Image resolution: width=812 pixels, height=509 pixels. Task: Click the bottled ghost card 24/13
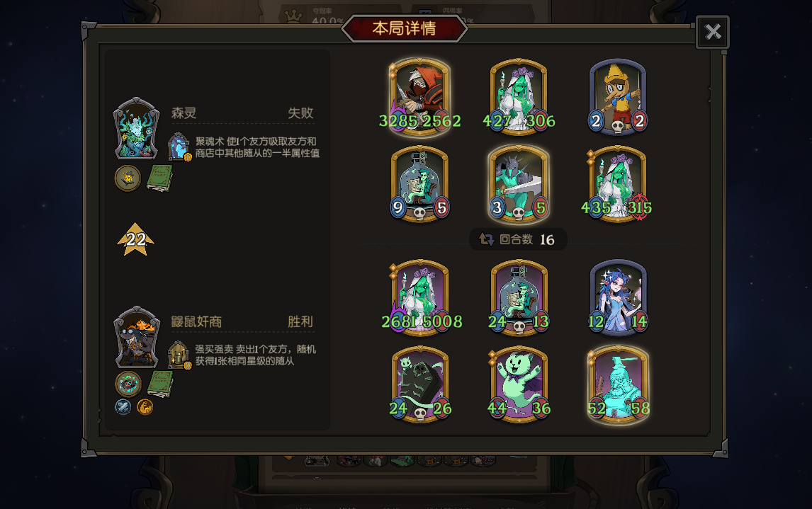[519, 297]
